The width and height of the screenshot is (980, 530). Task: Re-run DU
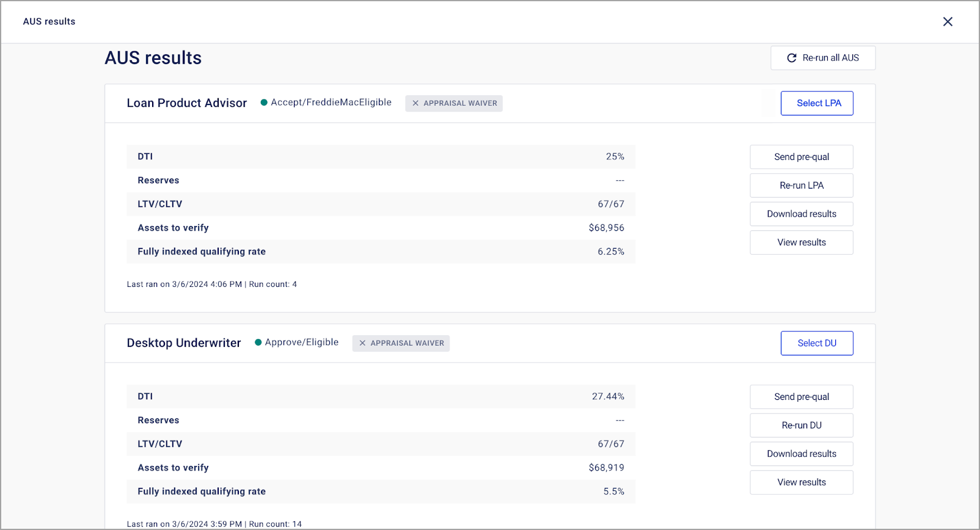[802, 426]
